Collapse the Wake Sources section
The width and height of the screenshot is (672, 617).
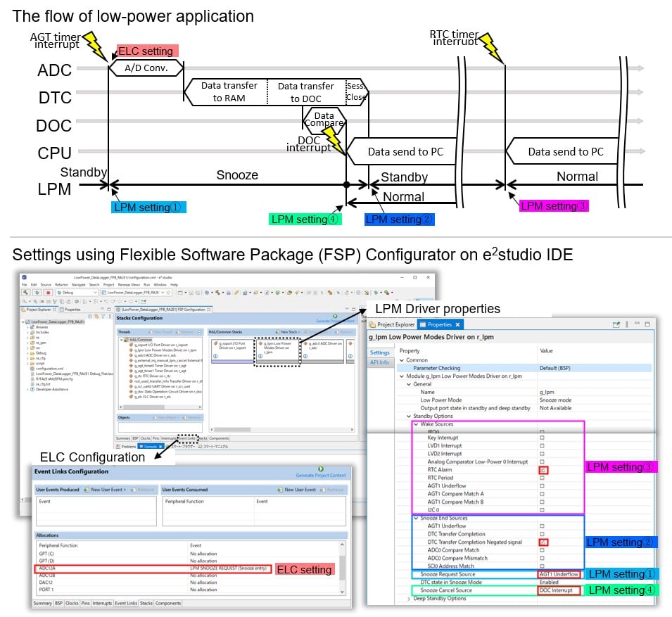point(416,424)
